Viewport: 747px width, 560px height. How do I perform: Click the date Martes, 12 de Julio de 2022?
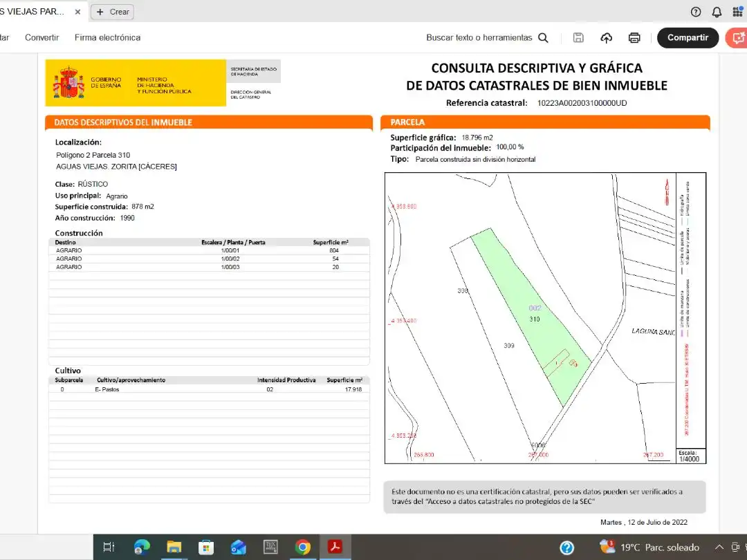point(644,523)
